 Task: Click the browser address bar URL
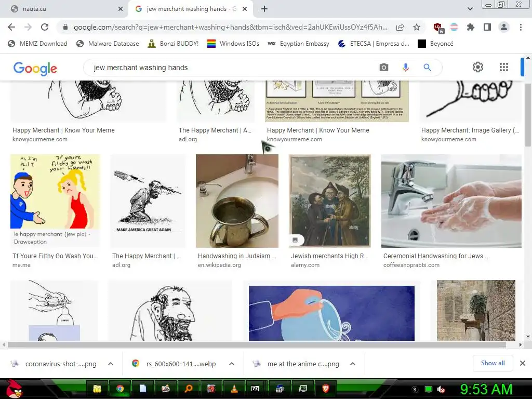(x=230, y=27)
